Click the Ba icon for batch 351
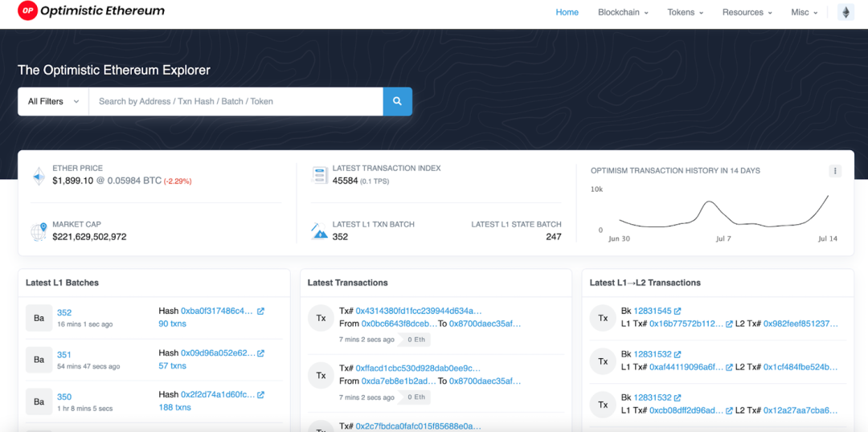Viewport: 868px width, 432px height. (39, 360)
